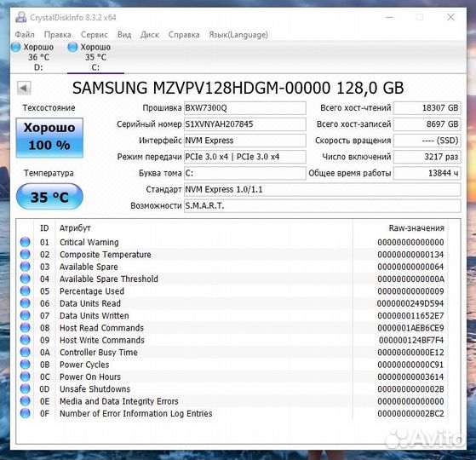Click the raw value 0000001AEB6CE9

click(x=410, y=328)
